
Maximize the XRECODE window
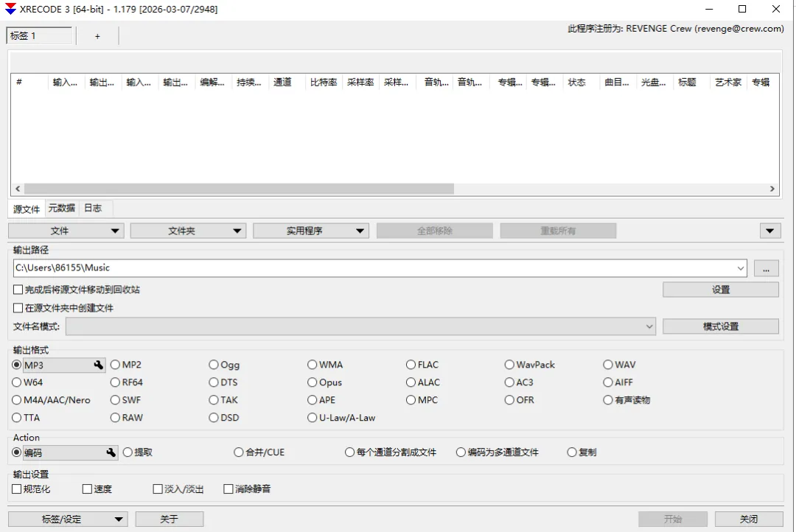point(742,9)
